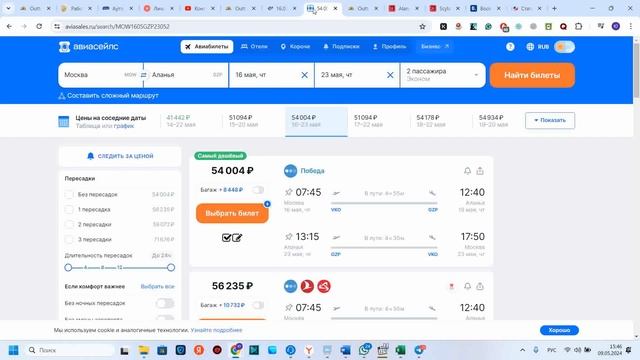This screenshot has height=360, width=640.
Task: Open the help question mark icon
Action: (510, 47)
